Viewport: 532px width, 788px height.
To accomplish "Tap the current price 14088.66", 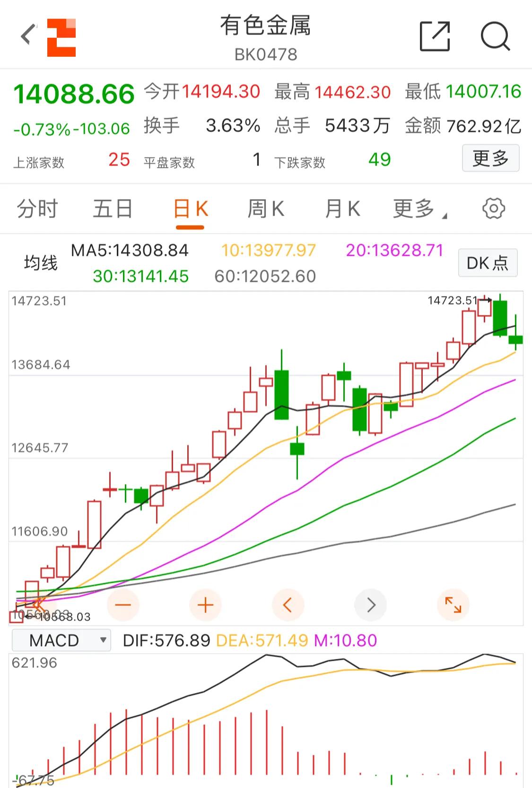I will [x=74, y=94].
